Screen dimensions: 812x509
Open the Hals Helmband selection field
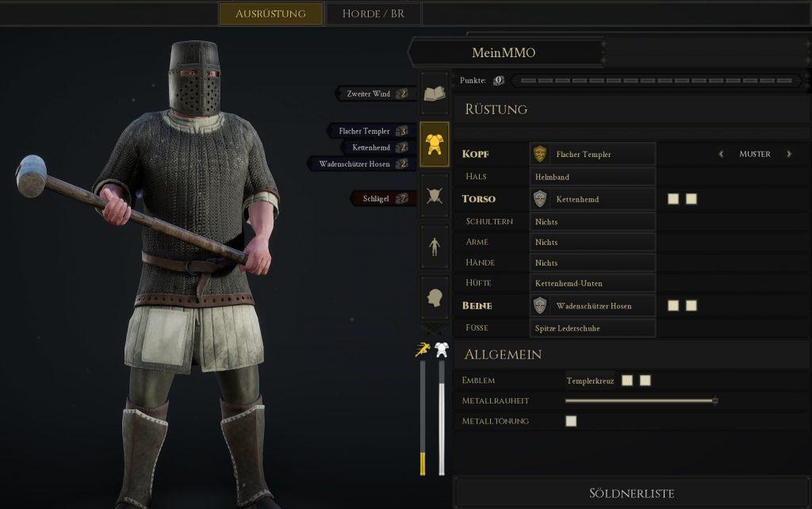pyautogui.click(x=593, y=177)
